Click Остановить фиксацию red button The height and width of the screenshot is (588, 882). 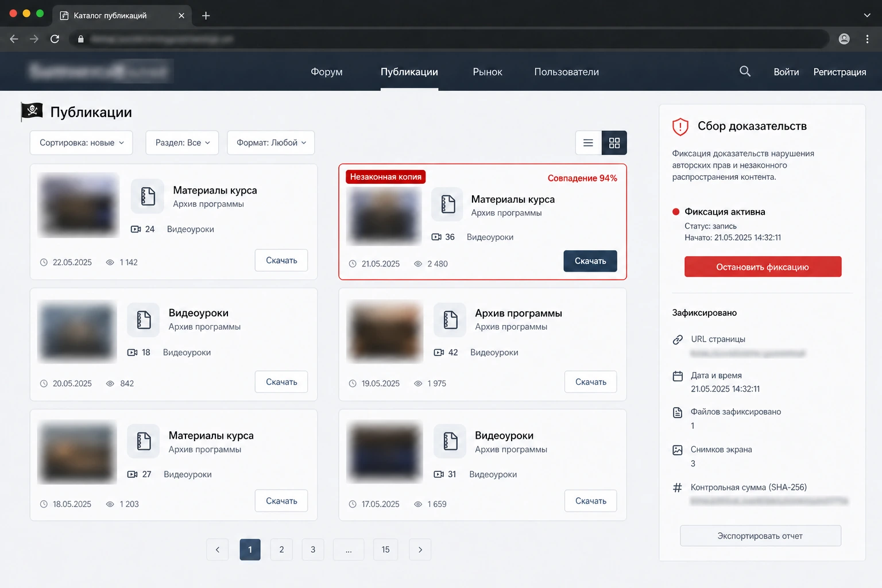click(x=763, y=267)
